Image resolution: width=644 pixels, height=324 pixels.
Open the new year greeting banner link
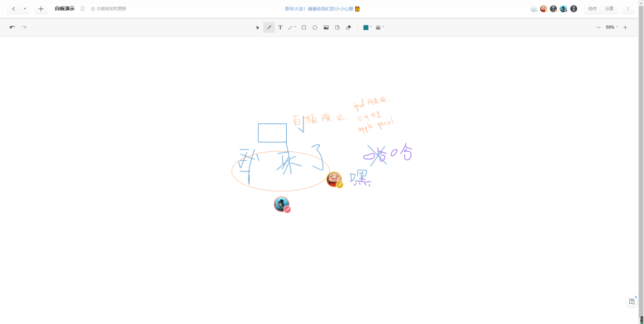[322, 9]
